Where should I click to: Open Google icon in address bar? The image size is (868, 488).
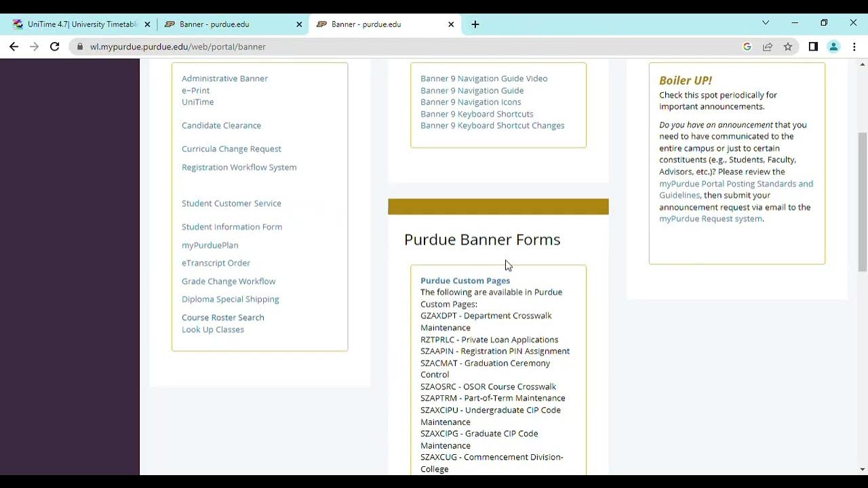pos(747,47)
